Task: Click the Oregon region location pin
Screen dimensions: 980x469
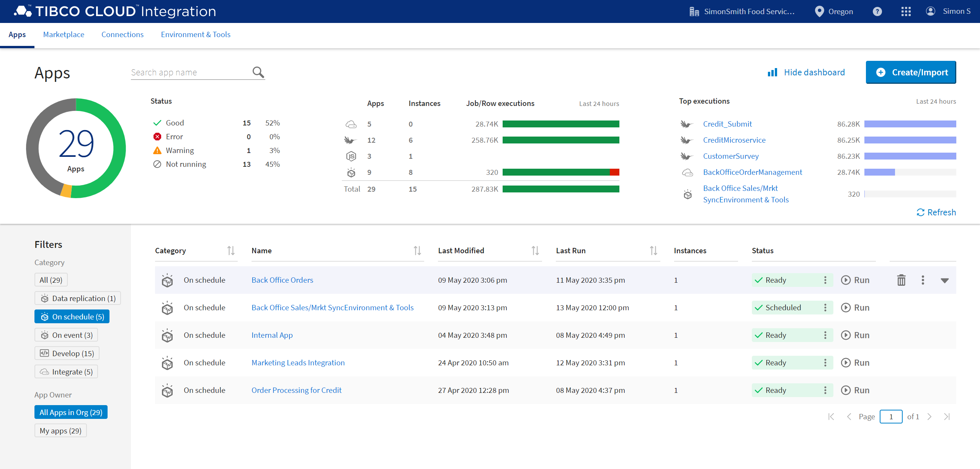Action: click(819, 11)
